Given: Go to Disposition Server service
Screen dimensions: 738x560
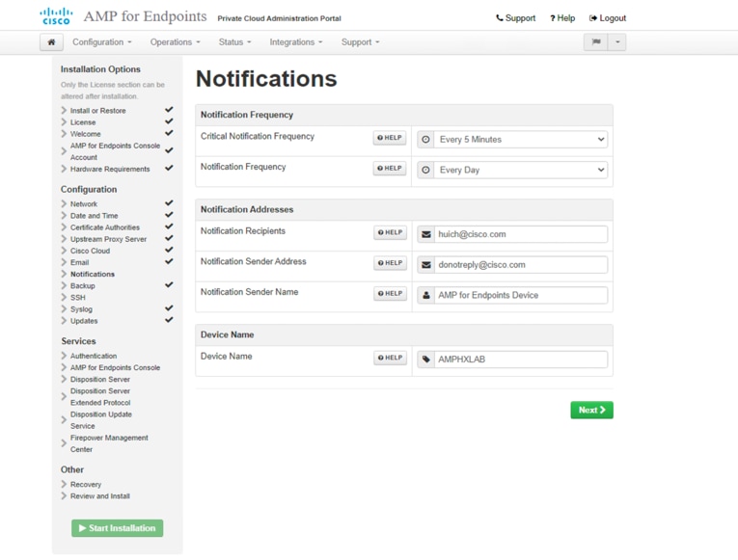Looking at the screenshot, I should pyautogui.click(x=99, y=380).
